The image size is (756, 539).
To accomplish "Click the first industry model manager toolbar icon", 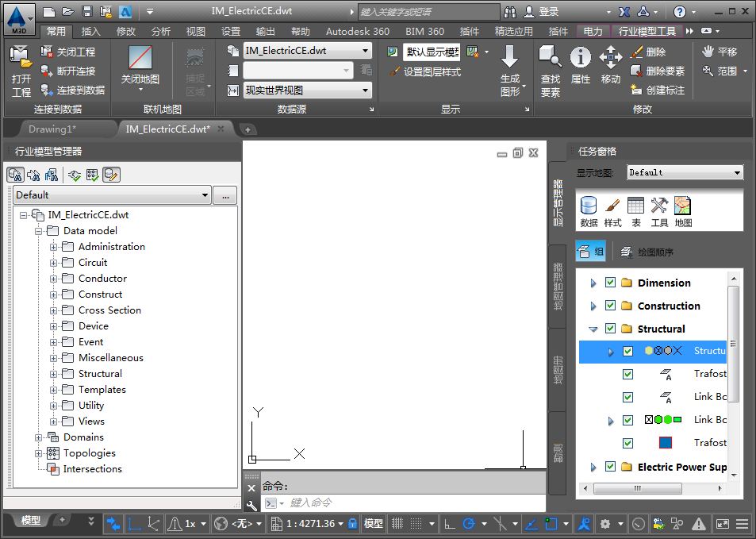I will pyautogui.click(x=15, y=175).
